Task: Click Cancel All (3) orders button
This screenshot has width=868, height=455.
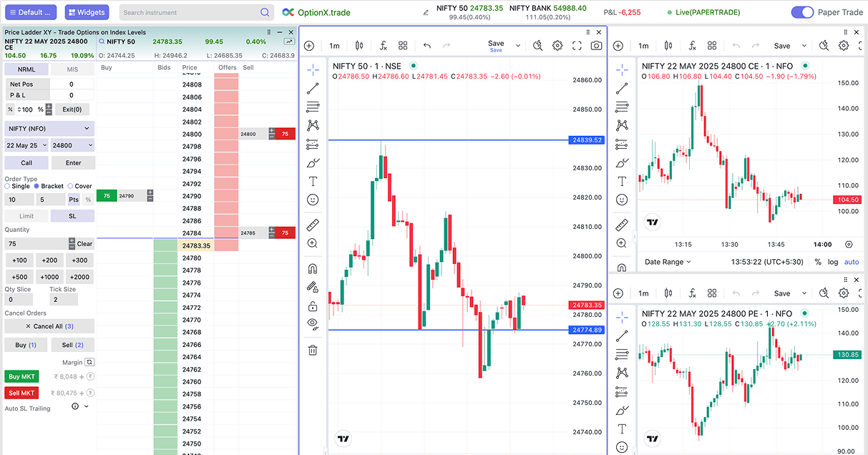Action: [x=49, y=326]
